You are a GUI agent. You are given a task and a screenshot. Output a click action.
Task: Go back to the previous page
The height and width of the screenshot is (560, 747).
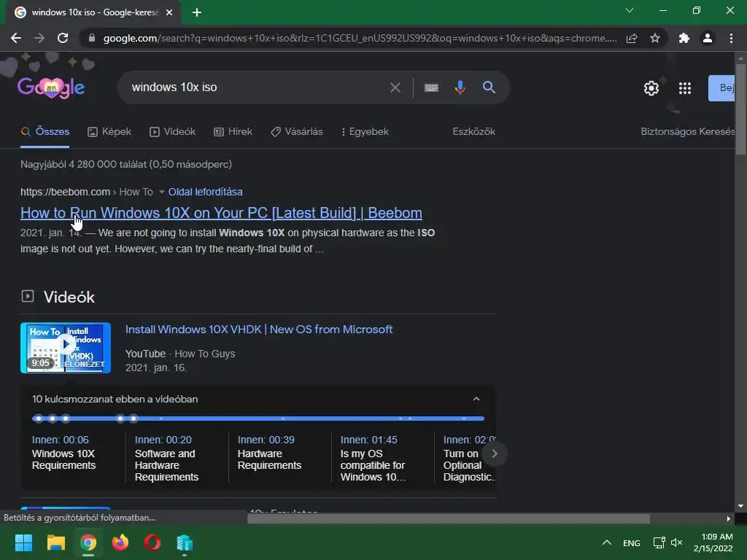pyautogui.click(x=16, y=38)
